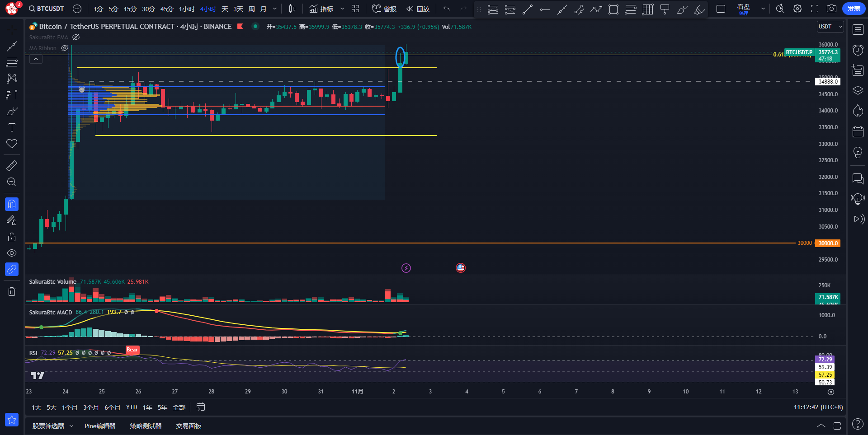Open the 交易面板 tab
Screen dimensions: 868x435
(x=189, y=426)
